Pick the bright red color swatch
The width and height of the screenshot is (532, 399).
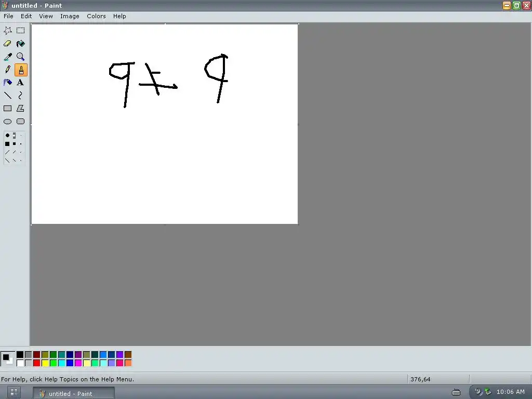37,363
